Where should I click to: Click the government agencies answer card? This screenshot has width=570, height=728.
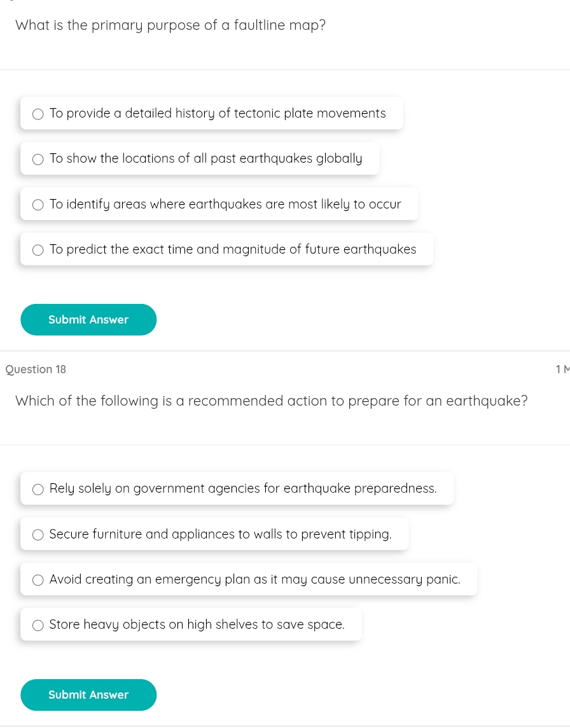237,488
